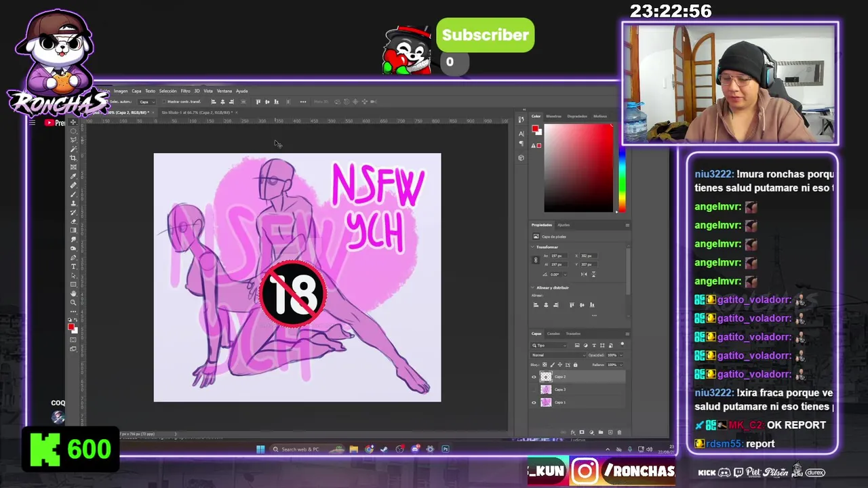Open the Capa auto-select dropdown

tap(147, 102)
